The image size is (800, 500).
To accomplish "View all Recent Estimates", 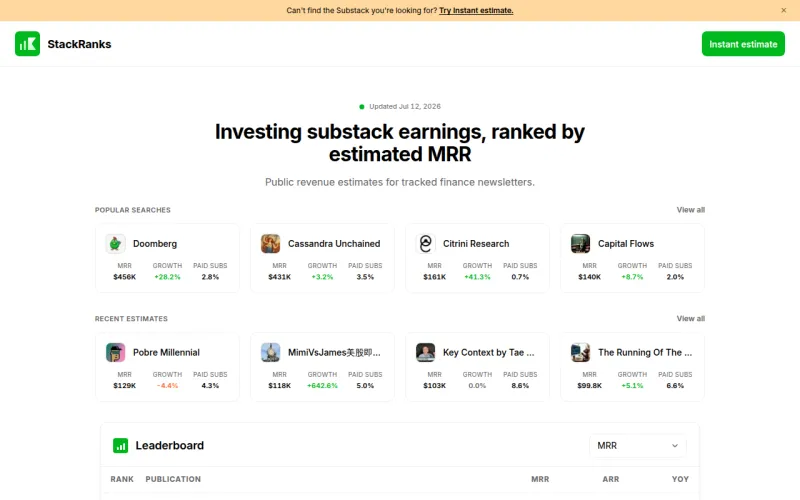I will tap(690, 318).
